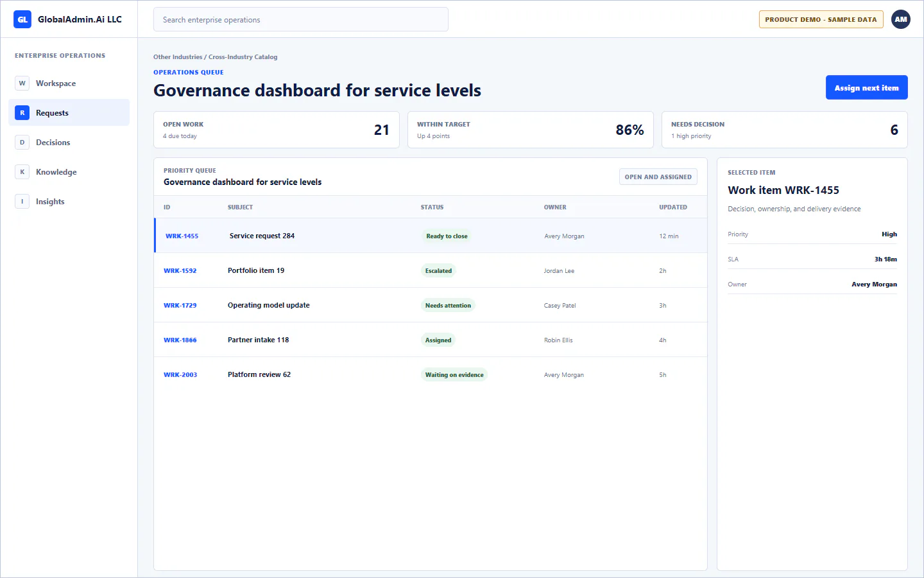Select the Within Target 86% card
Screen dimensions: 924x578
[530, 130]
